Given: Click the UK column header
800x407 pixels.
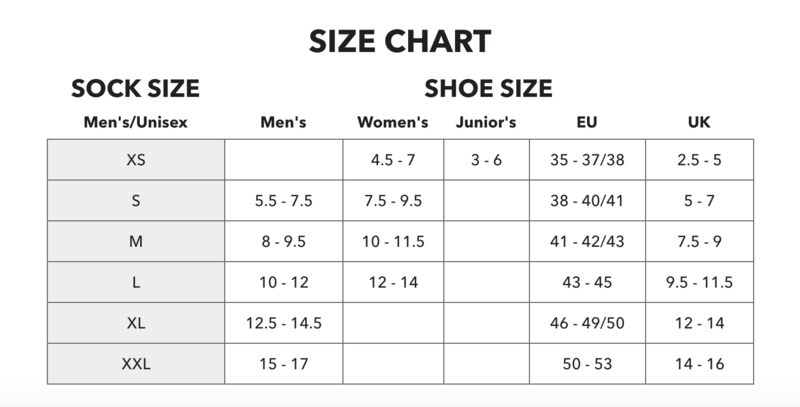Looking at the screenshot, I should pyautogui.click(x=699, y=123).
